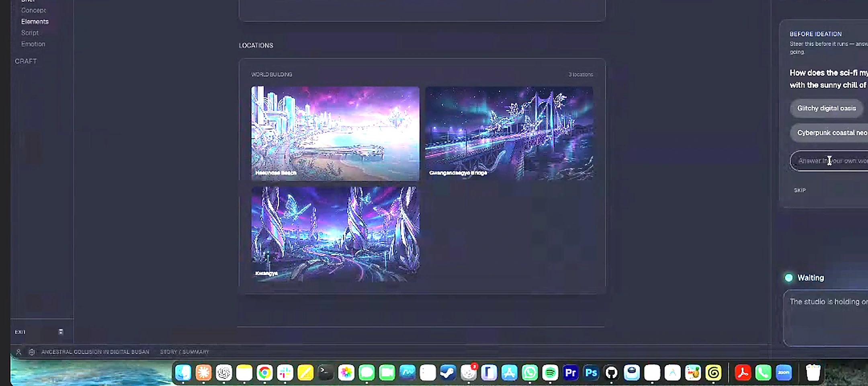868x386 pixels.
Task: Open Adobe Premiere Pro in the dock
Action: point(571,373)
